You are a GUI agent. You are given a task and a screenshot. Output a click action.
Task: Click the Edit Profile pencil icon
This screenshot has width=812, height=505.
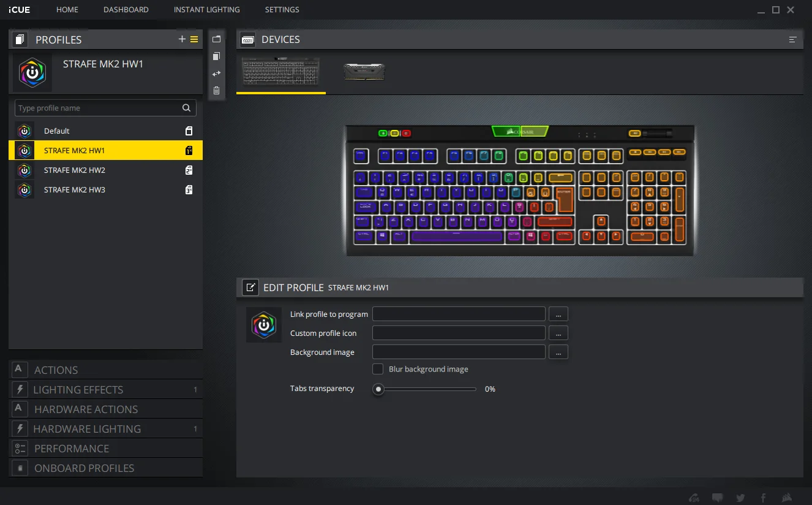click(x=250, y=287)
